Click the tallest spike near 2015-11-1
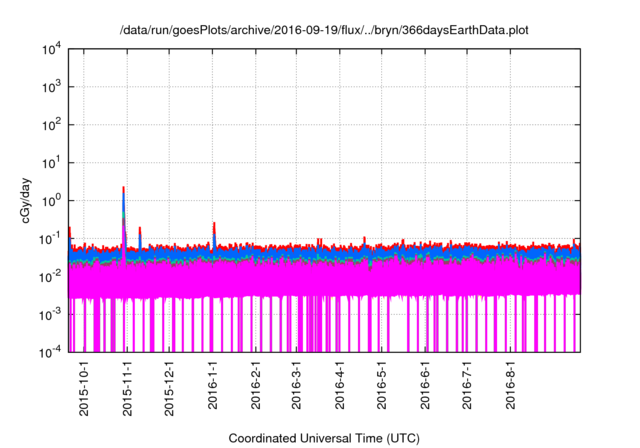Viewport: 640px width, 448px height. [x=123, y=216]
